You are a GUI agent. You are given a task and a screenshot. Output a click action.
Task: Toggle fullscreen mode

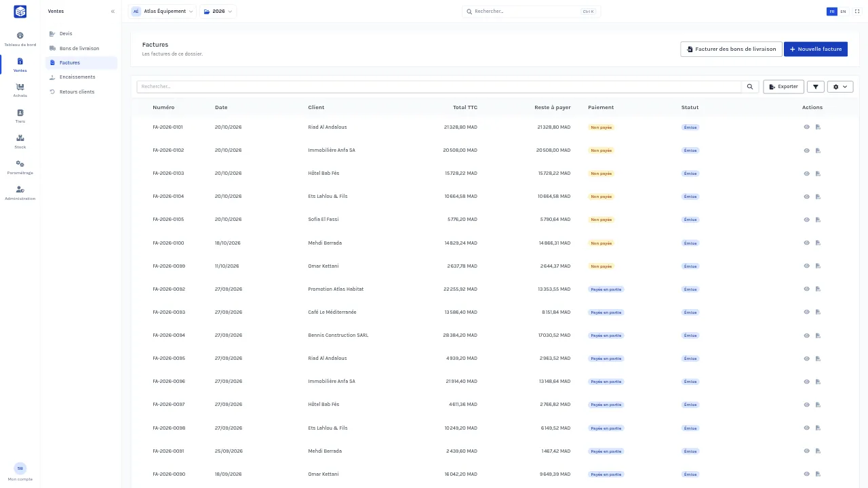pyautogui.click(x=856, y=12)
